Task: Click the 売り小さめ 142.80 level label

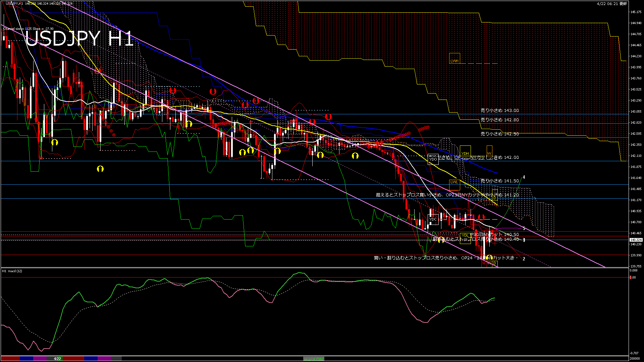Action: 499,120
